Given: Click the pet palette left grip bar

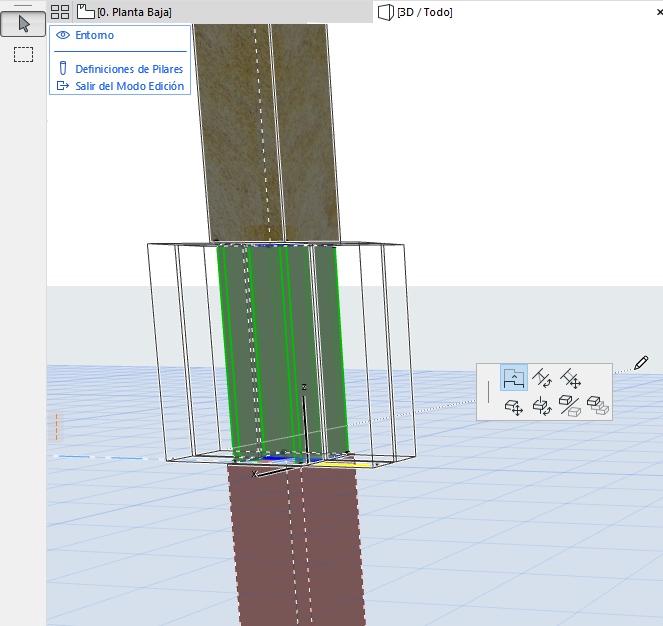Looking at the screenshot, I should (489, 391).
